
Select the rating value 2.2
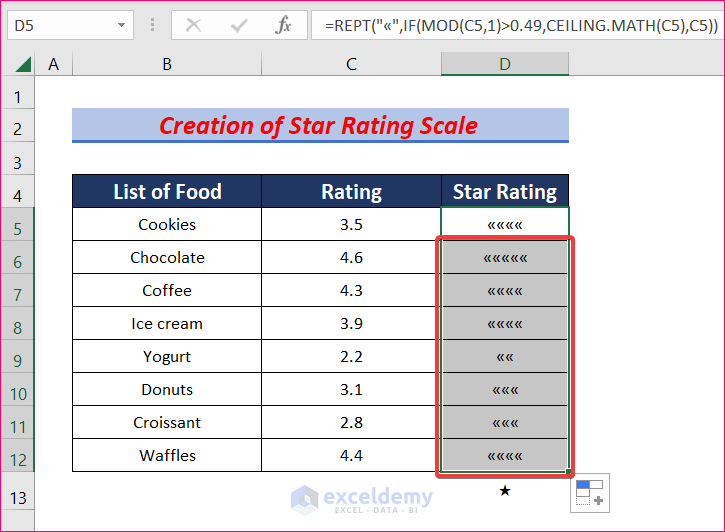click(351, 356)
